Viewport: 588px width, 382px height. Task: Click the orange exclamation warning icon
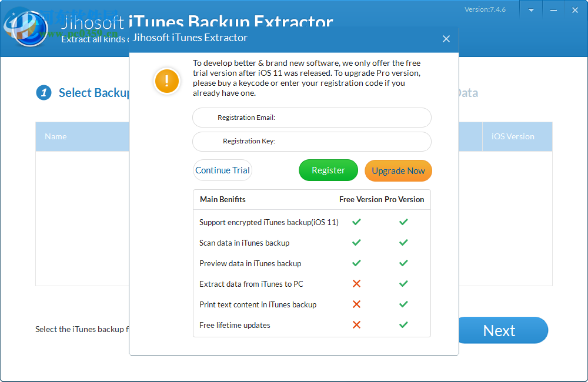click(166, 81)
